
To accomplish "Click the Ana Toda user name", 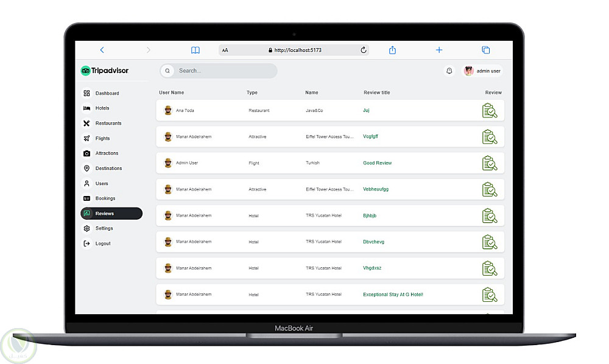I will [x=185, y=111].
